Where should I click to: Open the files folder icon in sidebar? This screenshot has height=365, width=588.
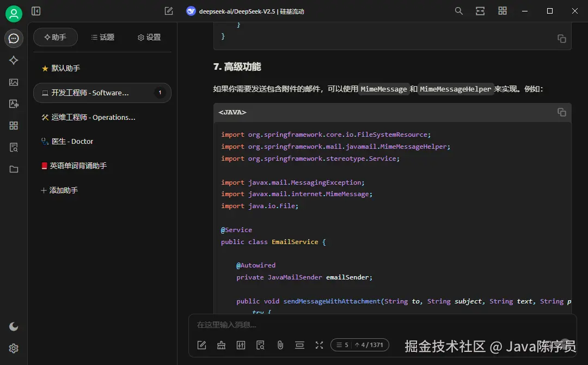point(14,169)
